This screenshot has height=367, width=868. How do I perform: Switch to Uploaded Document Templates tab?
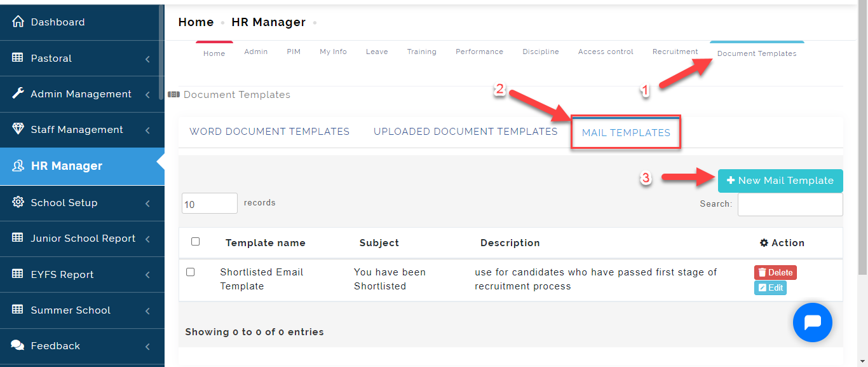click(x=466, y=132)
